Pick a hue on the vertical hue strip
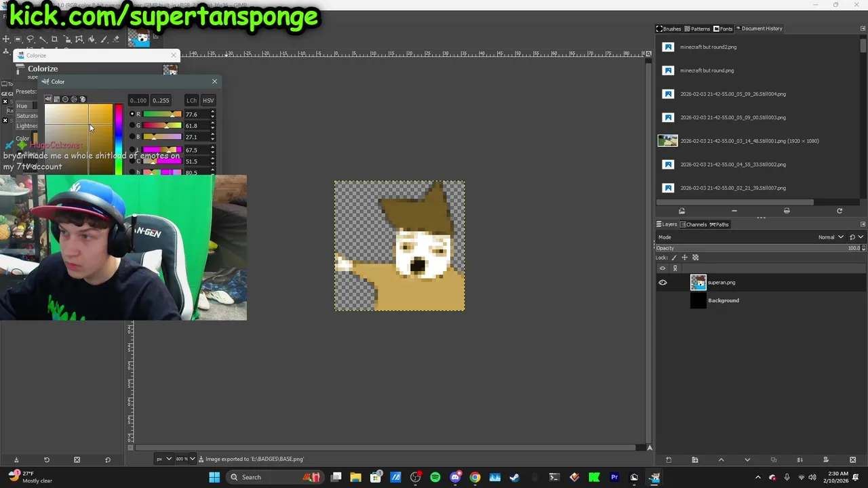Screen dimensions: 868x488 tap(119, 139)
